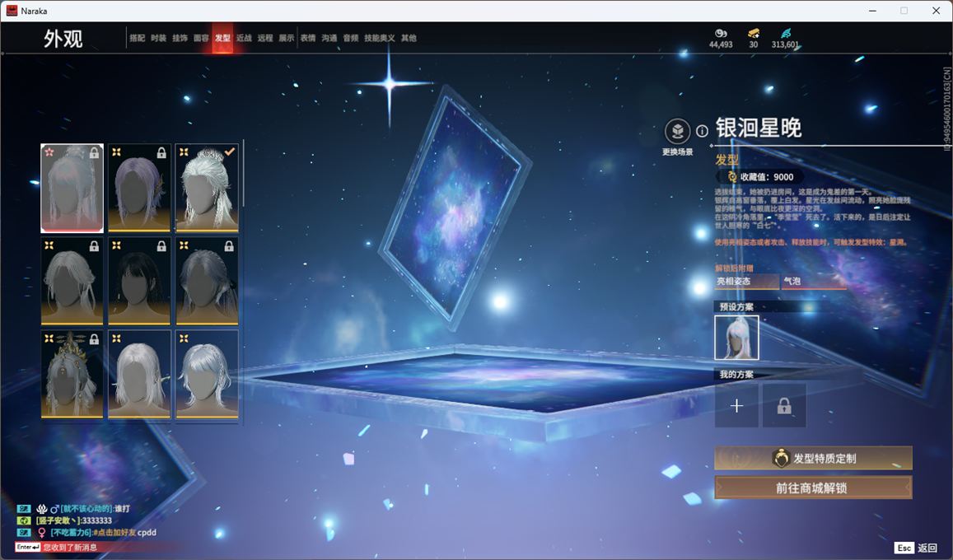Open the info icon beside 银洄星晚

[x=702, y=131]
